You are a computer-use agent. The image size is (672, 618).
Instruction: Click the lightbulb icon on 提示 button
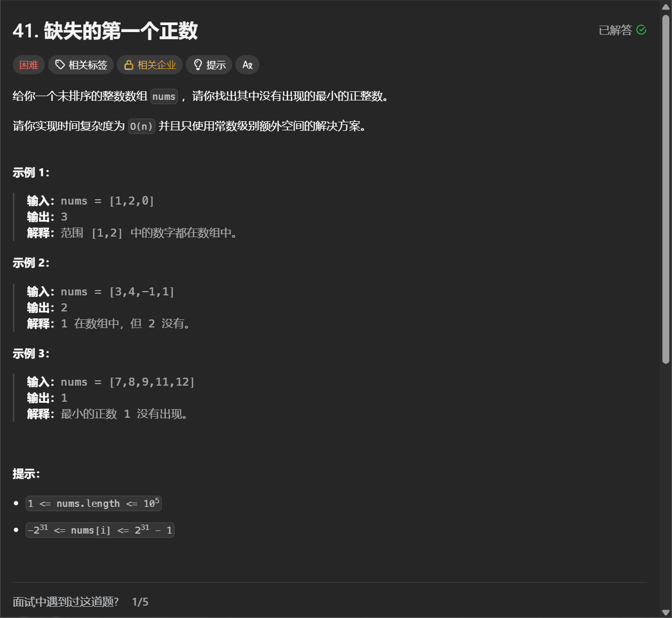pos(198,65)
